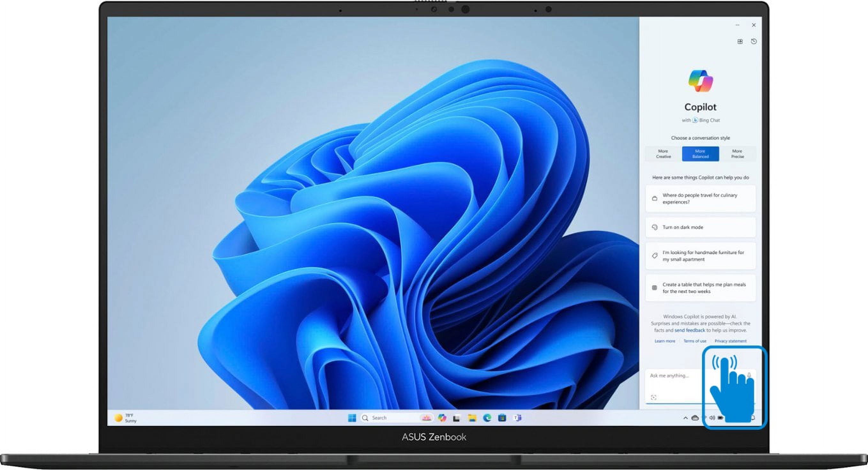The height and width of the screenshot is (470, 868).
Task: Open Microsoft Edge from taskbar
Action: [x=487, y=418]
